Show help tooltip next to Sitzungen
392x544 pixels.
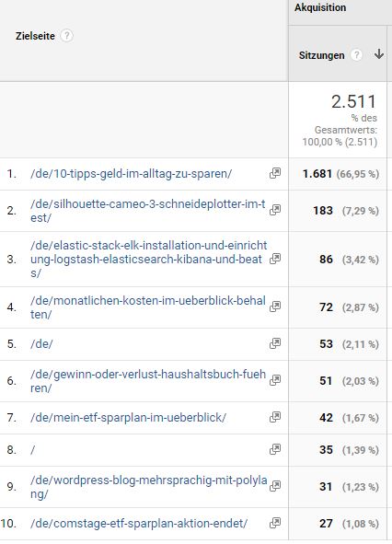tap(356, 55)
